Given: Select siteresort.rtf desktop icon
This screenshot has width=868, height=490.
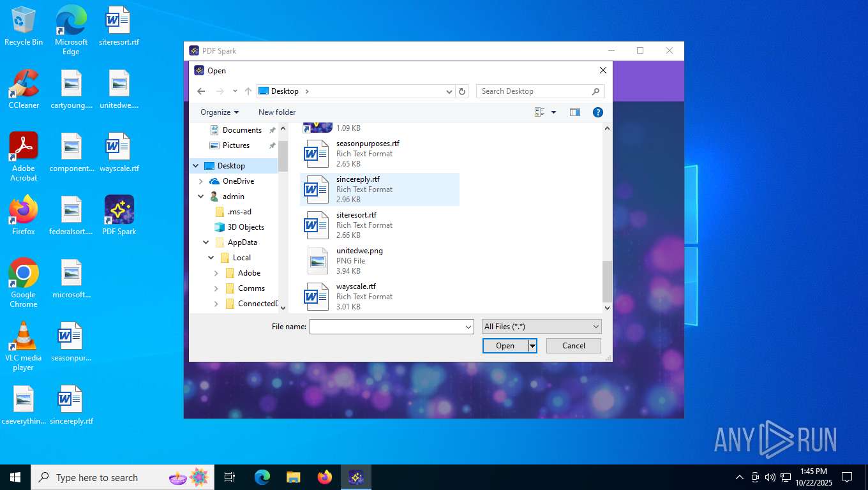Looking at the screenshot, I should [119, 26].
